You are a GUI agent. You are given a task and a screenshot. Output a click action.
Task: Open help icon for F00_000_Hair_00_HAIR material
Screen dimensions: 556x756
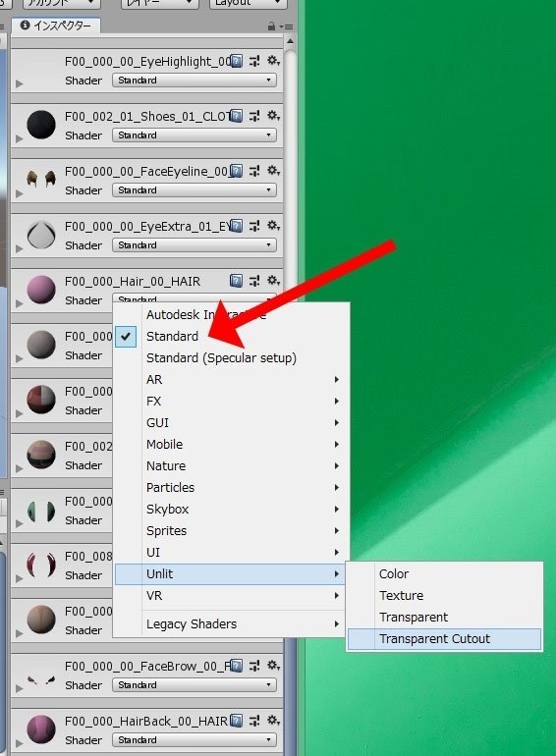click(237, 281)
